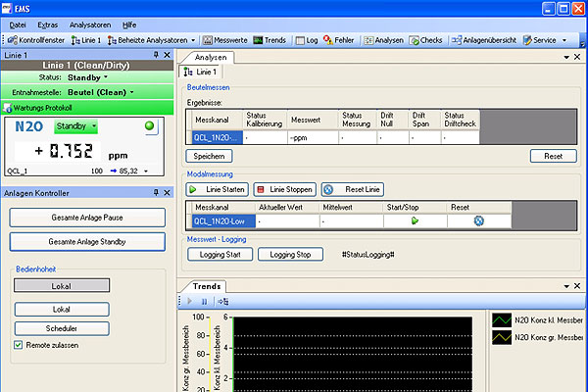Open the Fehler error view
This screenshot has width=588, height=392.
click(338, 40)
